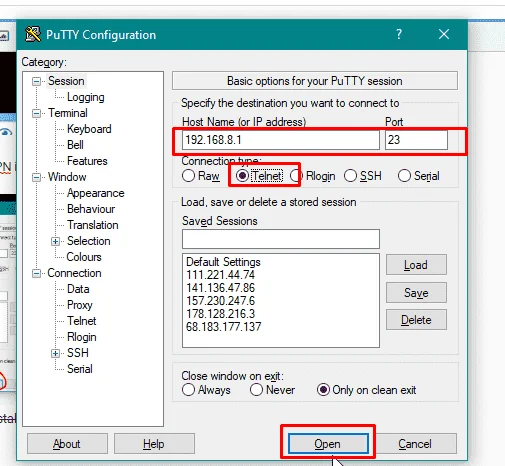Viewport: 505px width, 466px height.
Task: Collapse the Window tree node
Action: [36, 177]
